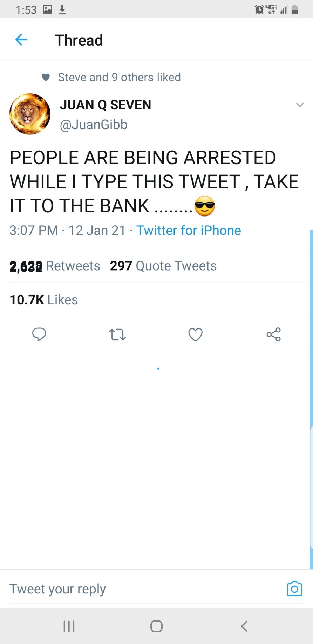This screenshot has width=313, height=644.
Task: View the 297 Quote Tweets
Action: (x=163, y=266)
